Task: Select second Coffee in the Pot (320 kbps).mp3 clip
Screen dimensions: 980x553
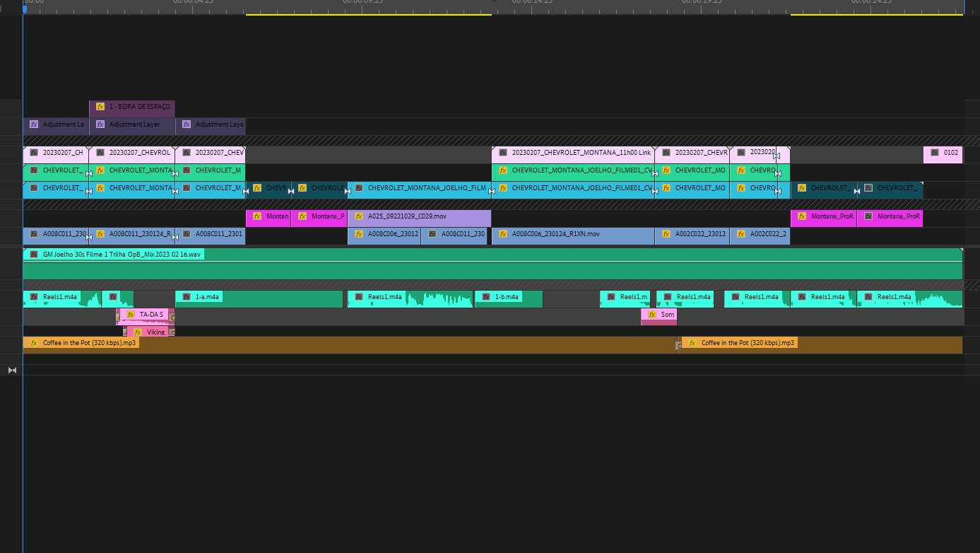Action: 822,345
